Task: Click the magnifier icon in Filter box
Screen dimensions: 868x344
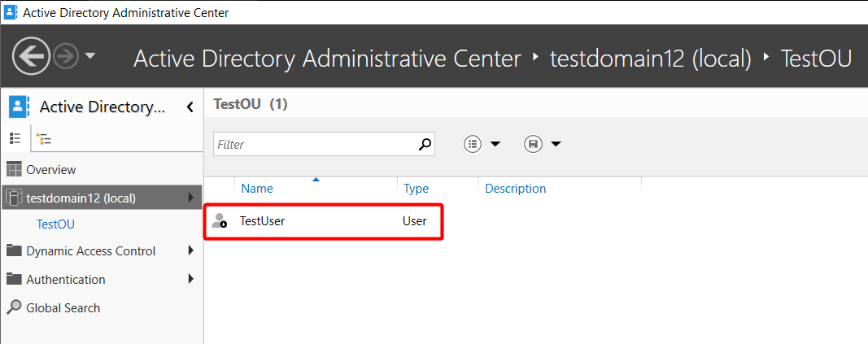Action: point(425,144)
